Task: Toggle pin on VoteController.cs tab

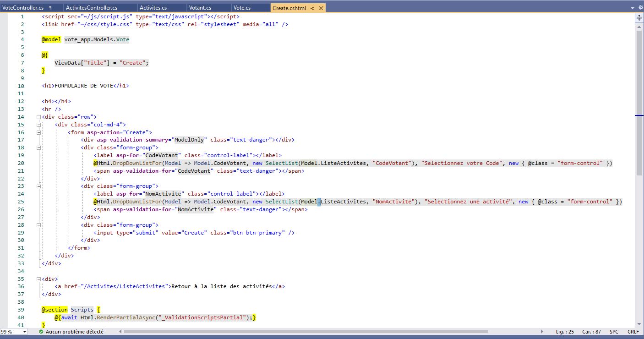Action: 50,8
